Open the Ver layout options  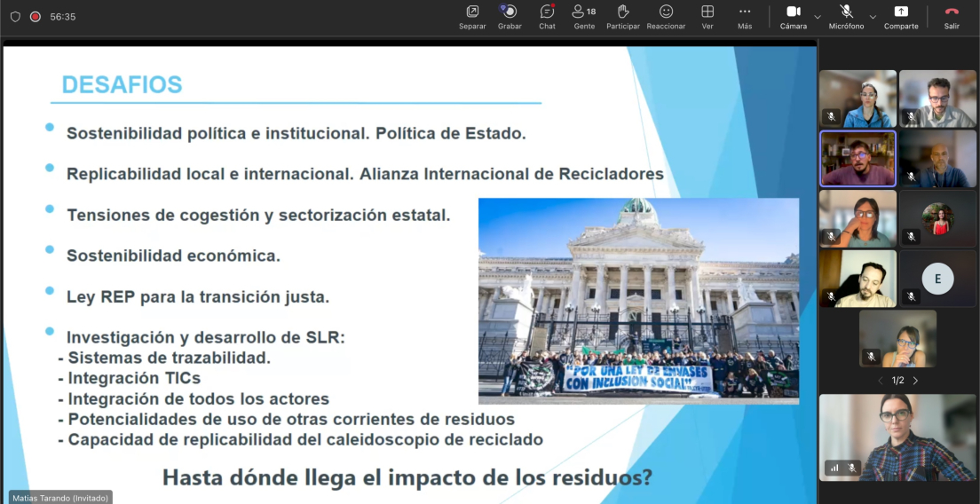[x=707, y=17]
